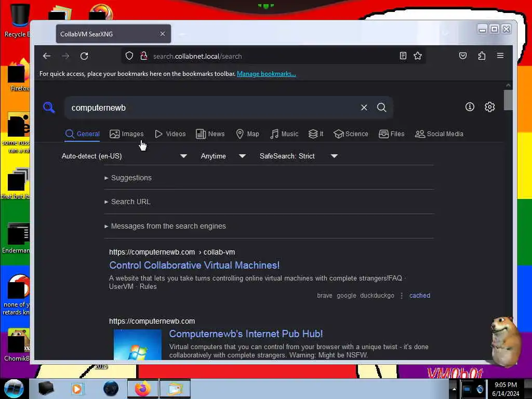The width and height of the screenshot is (532, 399).
Task: Click the google engine label
Action: pos(347,296)
